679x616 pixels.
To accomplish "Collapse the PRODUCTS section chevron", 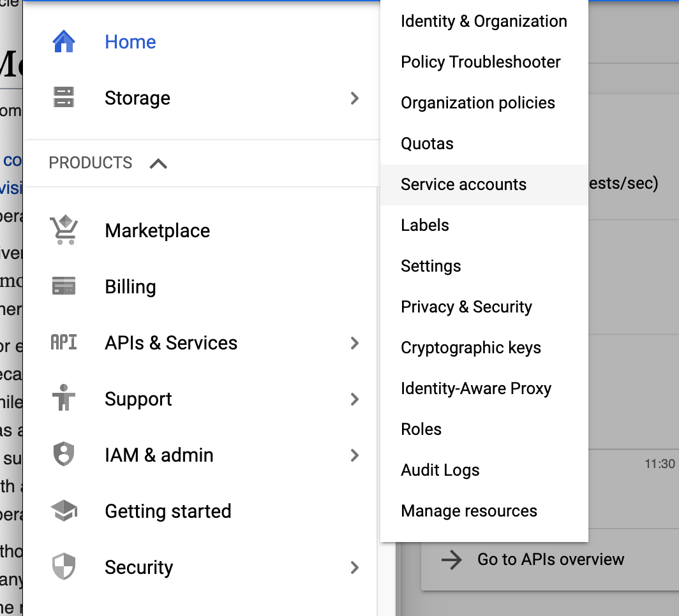I will (158, 163).
